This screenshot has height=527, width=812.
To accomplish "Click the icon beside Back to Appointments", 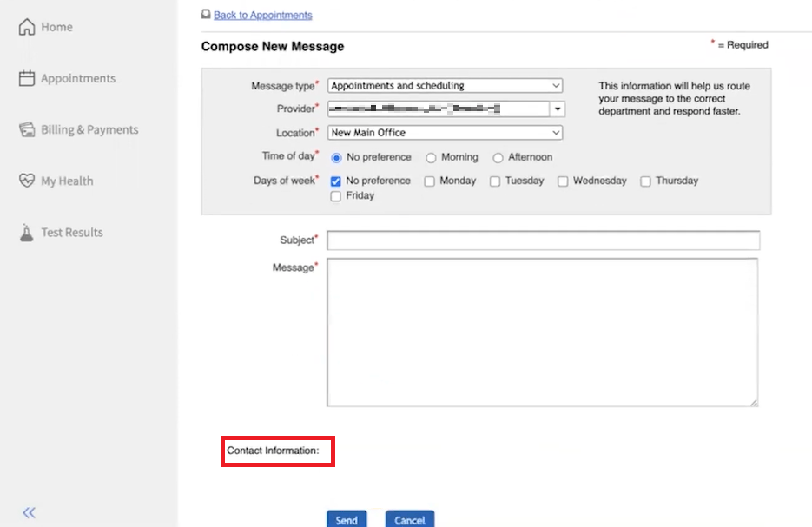I will click(x=206, y=14).
